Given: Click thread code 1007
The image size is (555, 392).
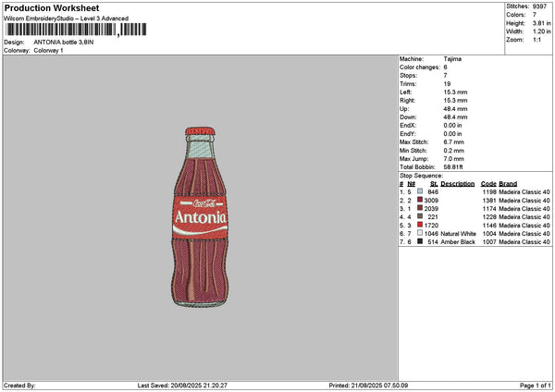Looking at the screenshot, I should (489, 242).
